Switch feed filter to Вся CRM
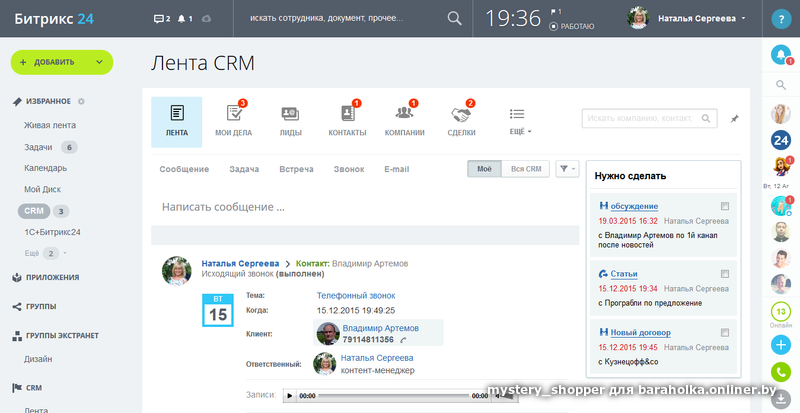 coord(526,169)
